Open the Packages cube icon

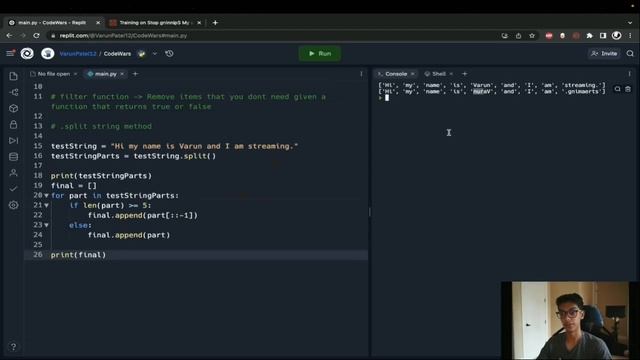[13, 109]
